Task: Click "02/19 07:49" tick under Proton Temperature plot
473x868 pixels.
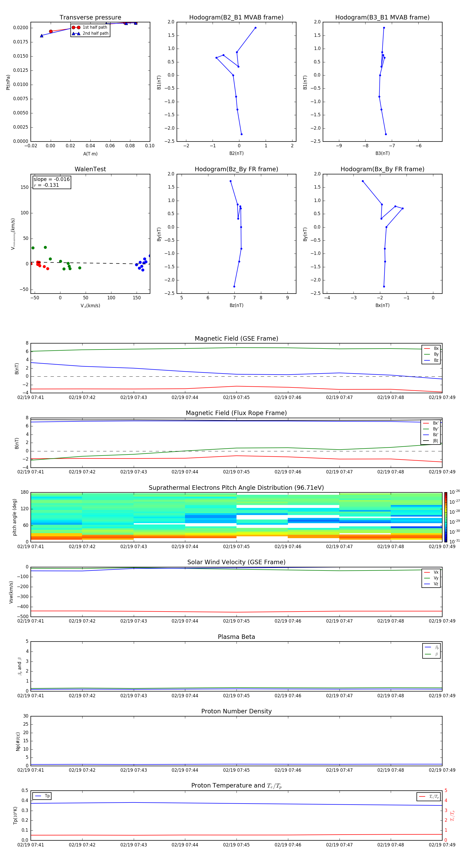Action: pos(442,845)
